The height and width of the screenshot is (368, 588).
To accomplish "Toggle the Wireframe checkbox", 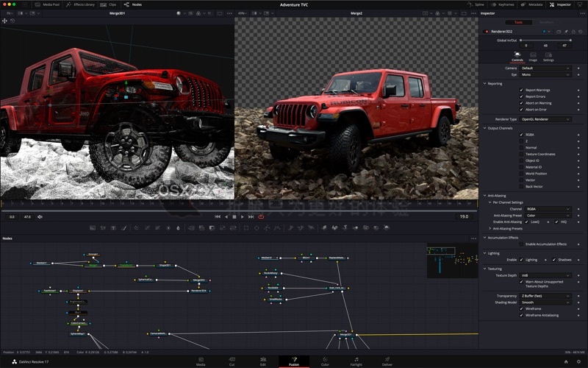I will [x=521, y=308].
